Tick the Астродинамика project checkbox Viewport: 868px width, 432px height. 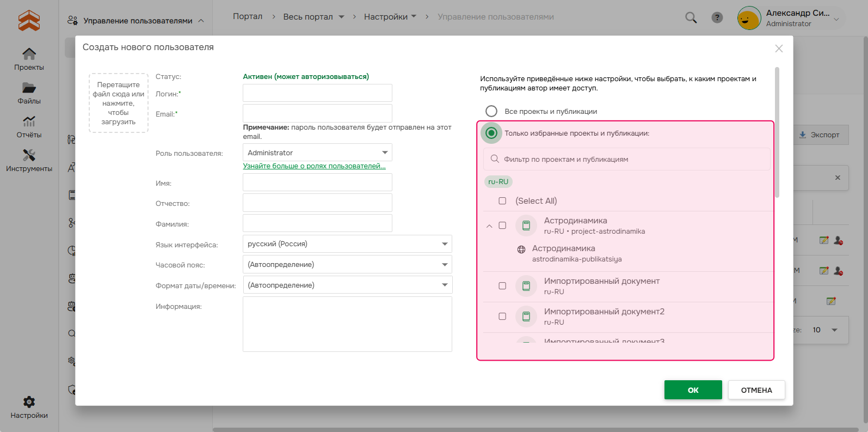[x=502, y=226]
